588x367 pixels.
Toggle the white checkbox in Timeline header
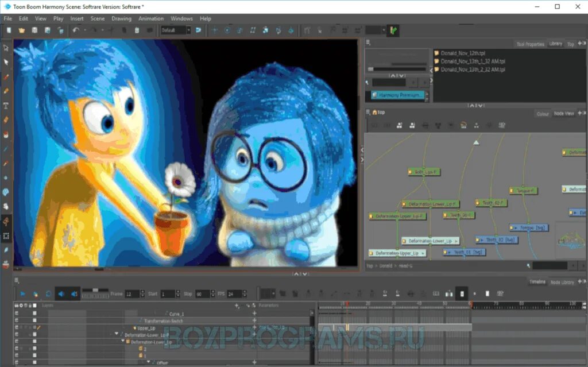(x=35, y=306)
